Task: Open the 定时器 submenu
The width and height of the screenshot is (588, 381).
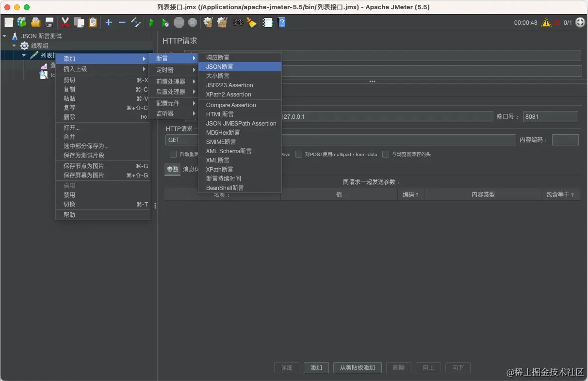Action: tap(173, 70)
